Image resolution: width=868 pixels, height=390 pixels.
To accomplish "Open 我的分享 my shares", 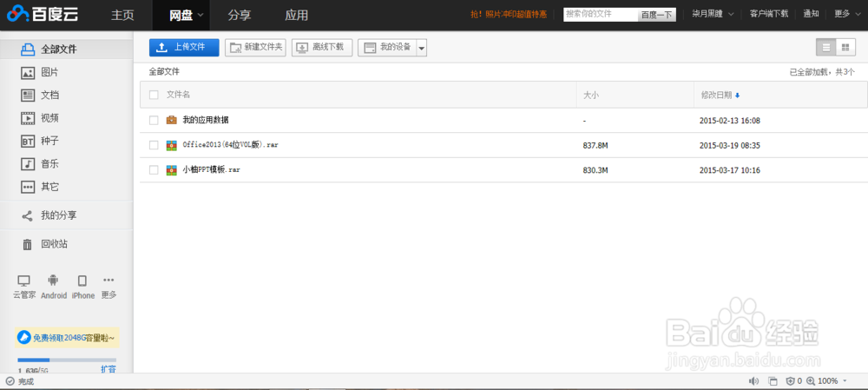I will pos(58,215).
